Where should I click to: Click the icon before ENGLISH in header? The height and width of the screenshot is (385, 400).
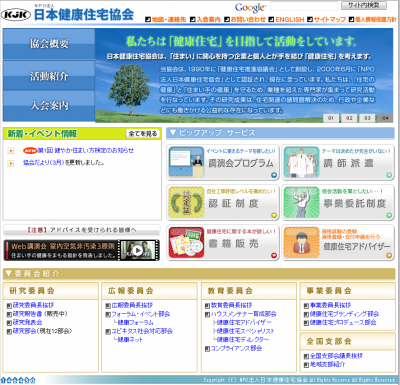tap(271, 20)
